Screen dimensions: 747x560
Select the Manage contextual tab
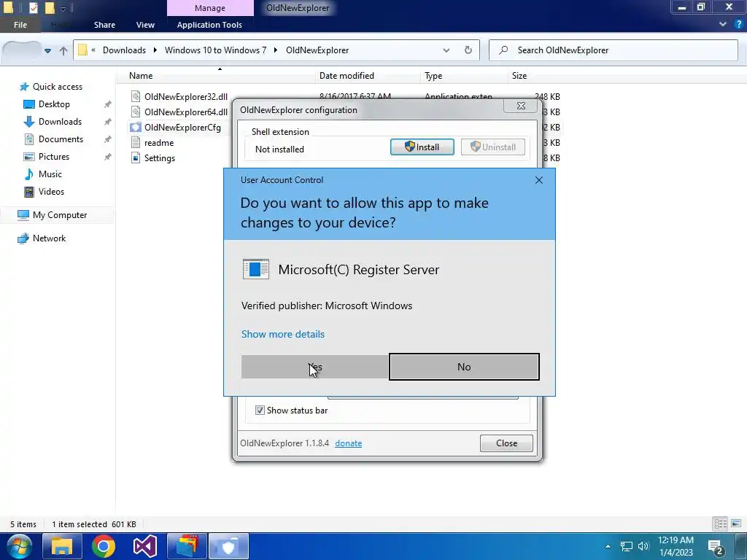210,8
